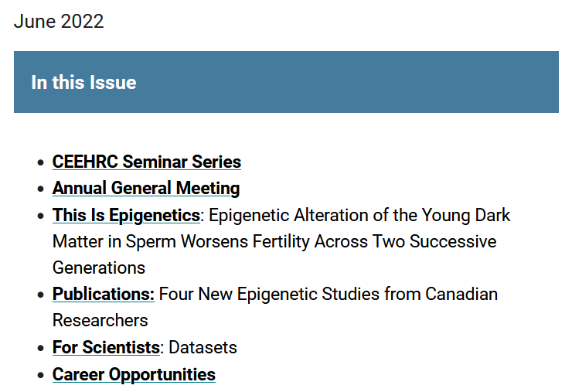Viewport: 572px width, 392px height.
Task: Click the bullet beside Annual General Meeting
Action: click(x=40, y=189)
